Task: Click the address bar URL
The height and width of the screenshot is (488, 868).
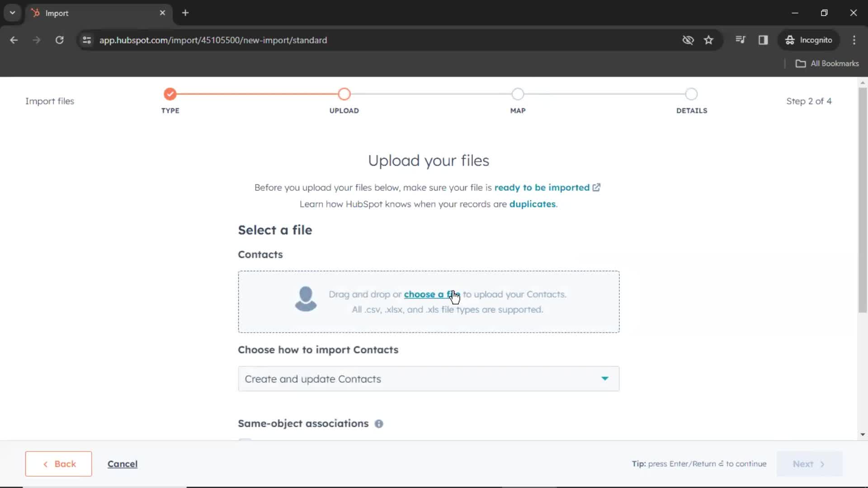Action: point(213,40)
